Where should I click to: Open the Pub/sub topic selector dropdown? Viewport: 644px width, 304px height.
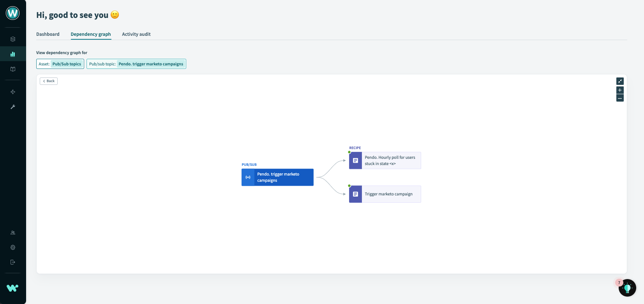coord(136,64)
